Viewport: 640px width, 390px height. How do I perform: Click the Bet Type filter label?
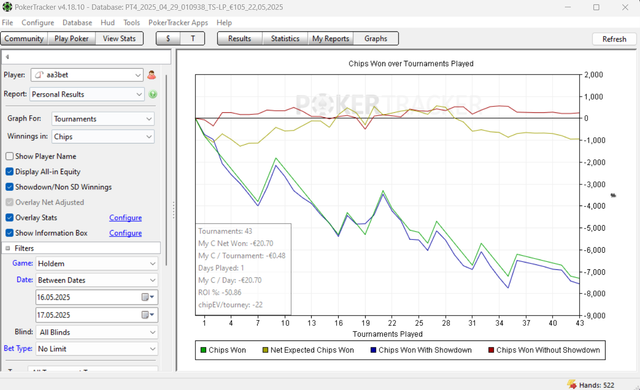(x=18, y=348)
